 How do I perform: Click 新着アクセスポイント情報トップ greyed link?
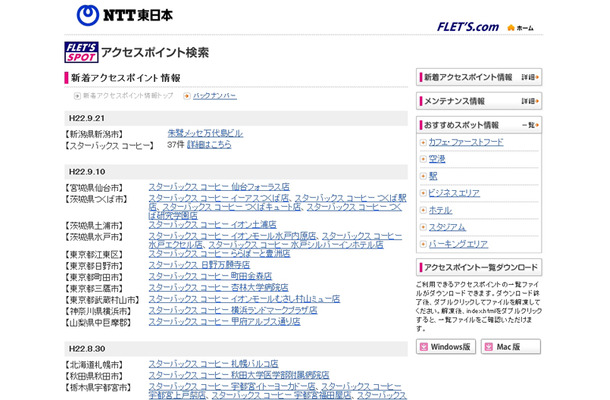(128, 96)
